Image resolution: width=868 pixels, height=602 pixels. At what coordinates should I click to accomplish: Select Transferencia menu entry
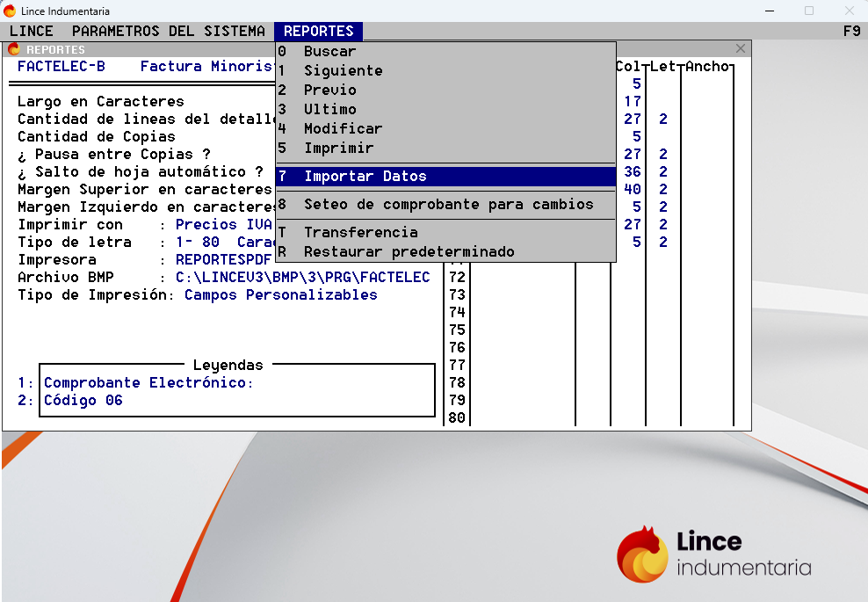(445, 233)
